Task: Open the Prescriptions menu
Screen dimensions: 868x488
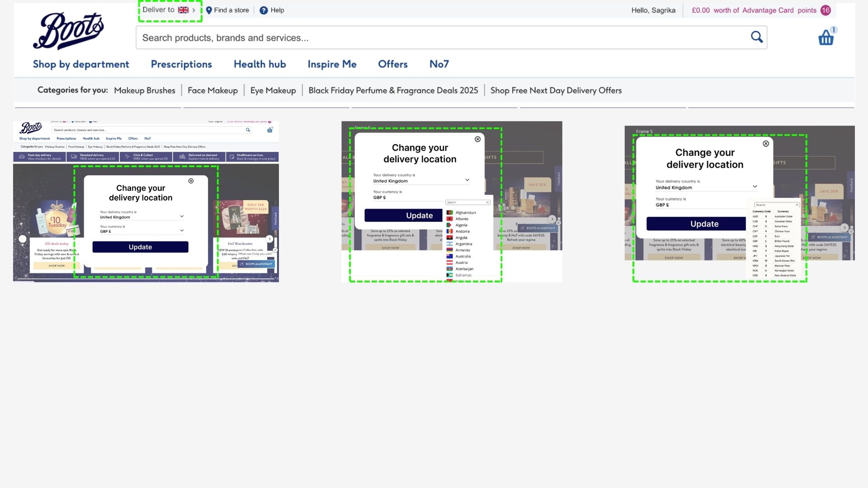Action: [181, 64]
